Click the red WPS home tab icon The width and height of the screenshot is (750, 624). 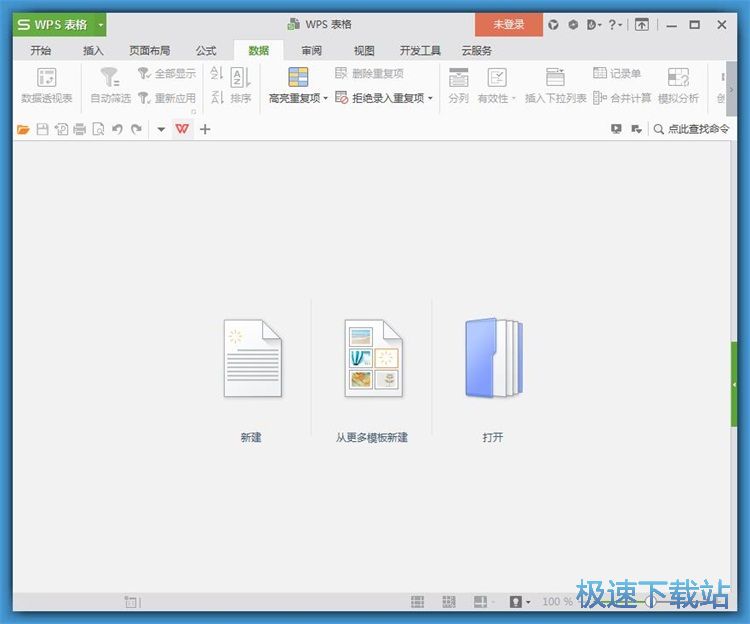coord(182,129)
